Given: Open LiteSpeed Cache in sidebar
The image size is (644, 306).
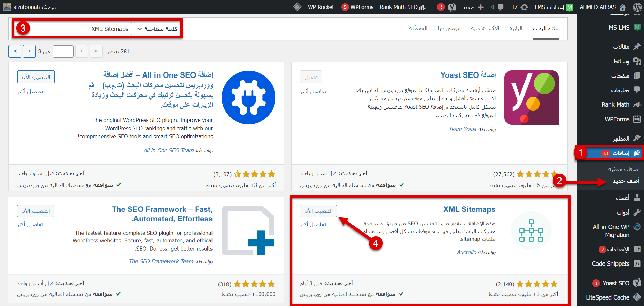Looking at the screenshot, I should 608,297.
